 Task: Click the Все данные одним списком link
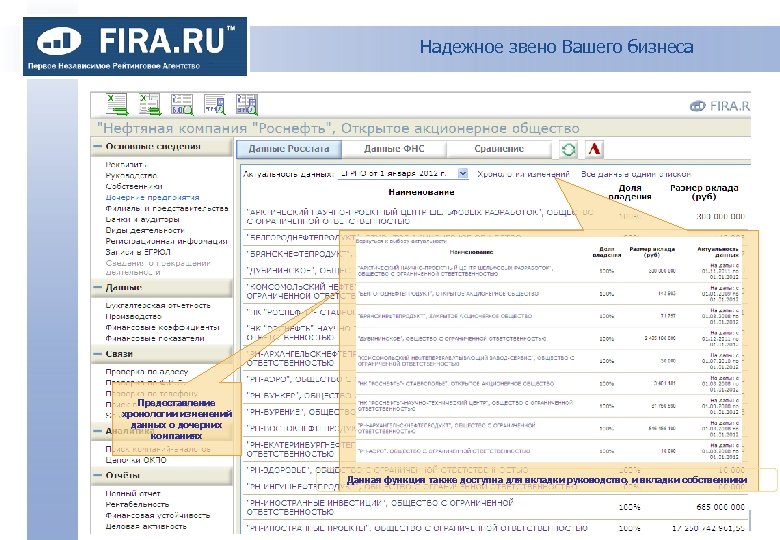coord(636,174)
